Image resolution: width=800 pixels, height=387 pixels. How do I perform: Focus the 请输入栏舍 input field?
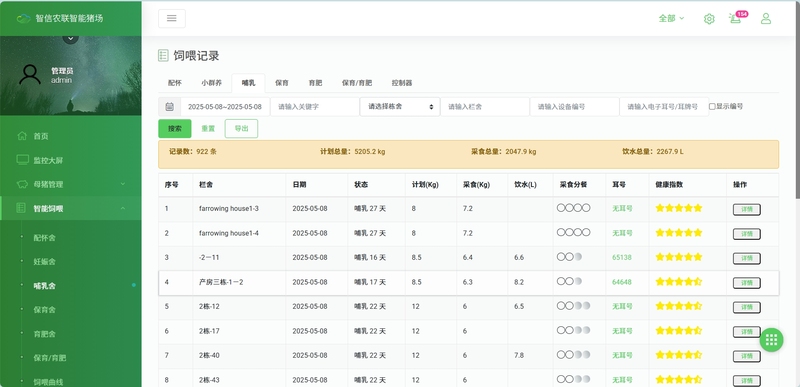click(x=485, y=107)
